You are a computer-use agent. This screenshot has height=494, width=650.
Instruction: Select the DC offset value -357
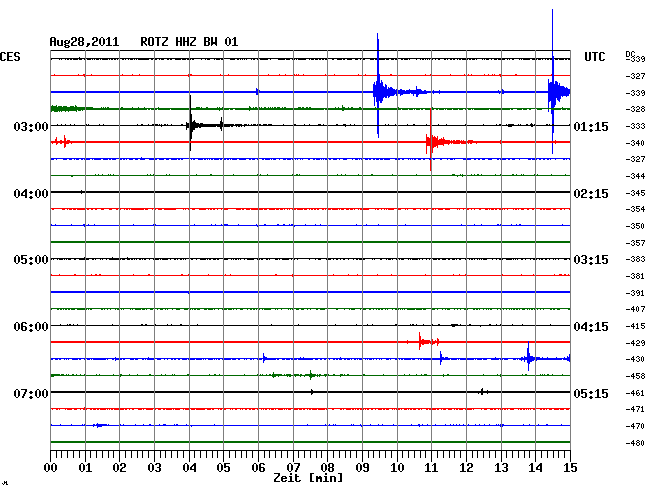pos(635,243)
